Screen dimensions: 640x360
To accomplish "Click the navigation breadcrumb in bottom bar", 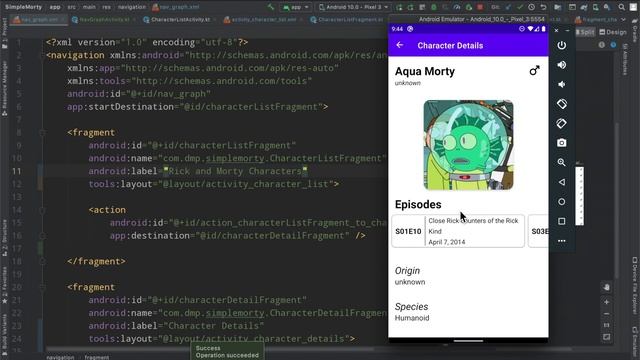I will click(x=60, y=357).
